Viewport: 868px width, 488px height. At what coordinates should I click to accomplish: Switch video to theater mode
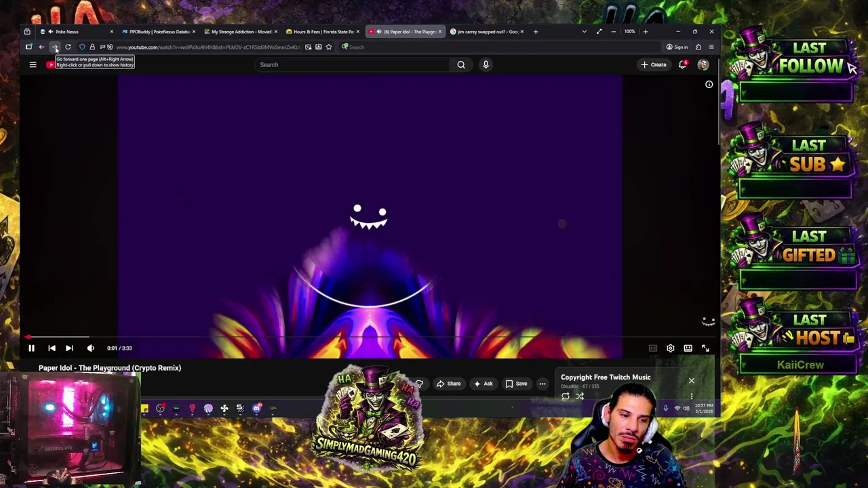coord(688,348)
